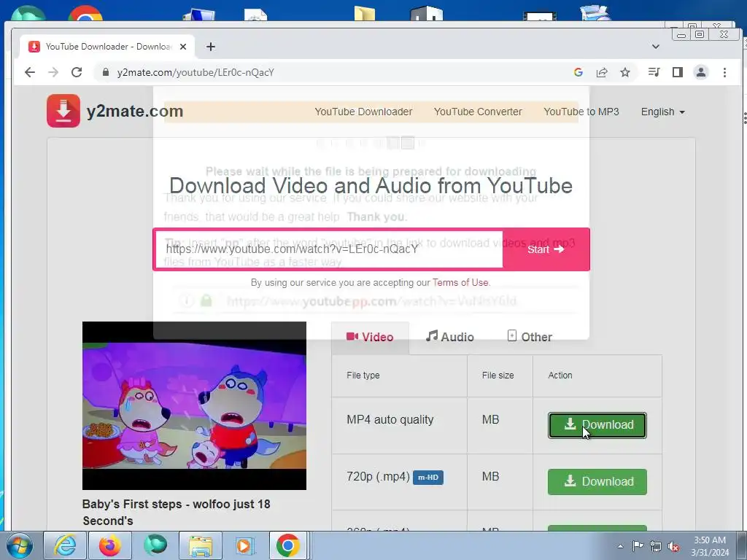Open the Windows Start orb
The image size is (747, 560).
pyautogui.click(x=19, y=545)
